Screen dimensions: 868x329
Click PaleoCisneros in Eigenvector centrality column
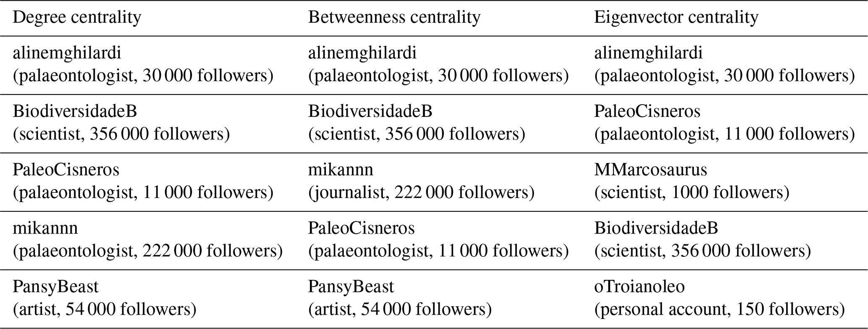(x=647, y=111)
